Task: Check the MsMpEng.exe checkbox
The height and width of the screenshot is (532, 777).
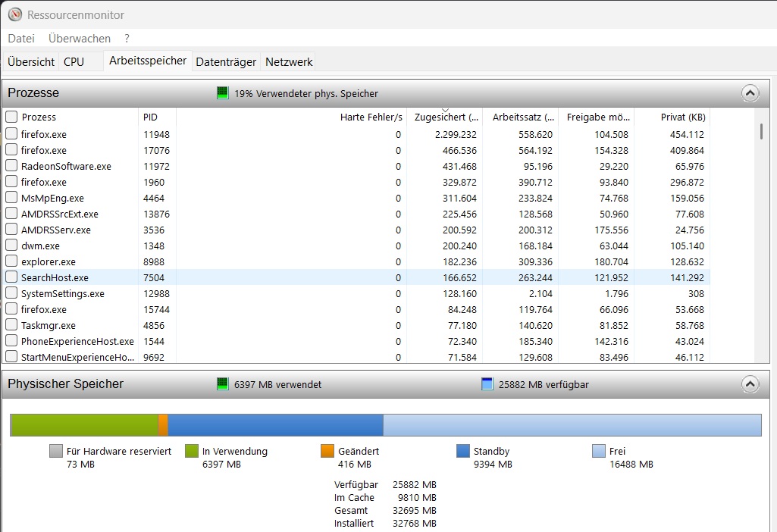Action: point(11,197)
